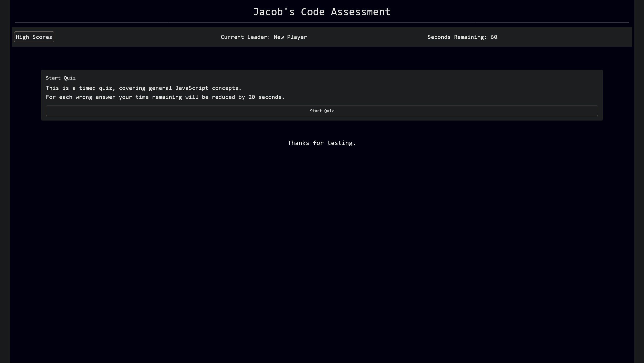Click the Current Leader: New Player text
644x363 pixels.
click(x=264, y=37)
